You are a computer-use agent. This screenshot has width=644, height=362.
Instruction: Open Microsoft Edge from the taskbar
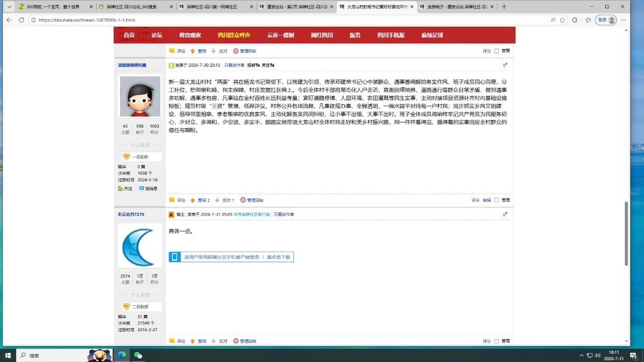122,356
